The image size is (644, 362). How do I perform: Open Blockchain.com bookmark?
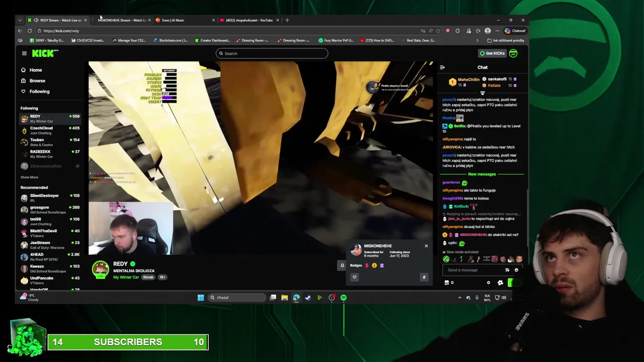pyautogui.click(x=171, y=40)
